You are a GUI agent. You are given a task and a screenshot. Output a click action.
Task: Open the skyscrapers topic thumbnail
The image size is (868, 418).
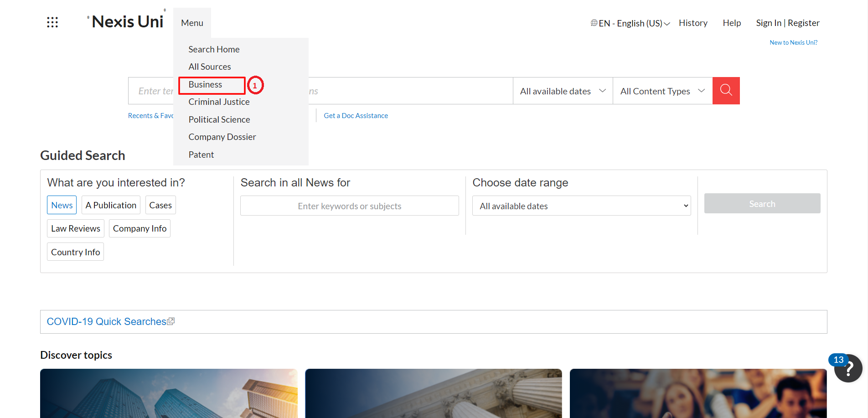tap(169, 393)
